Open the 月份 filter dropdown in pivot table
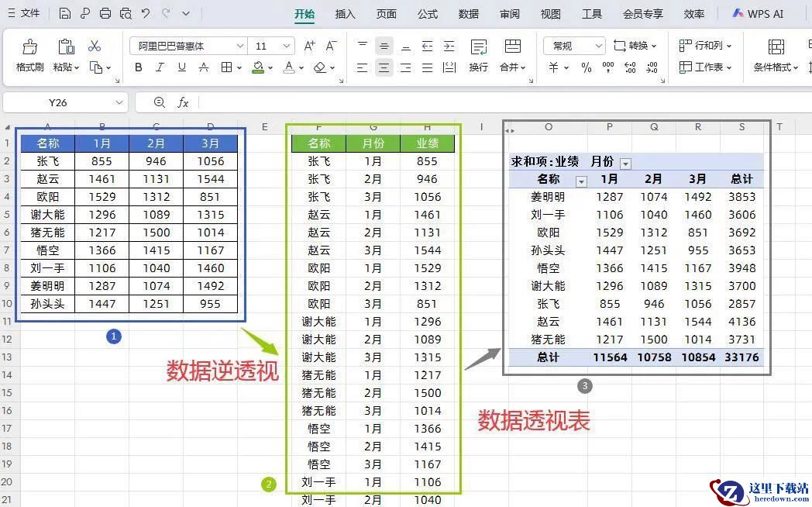The image size is (812, 507). click(625, 163)
